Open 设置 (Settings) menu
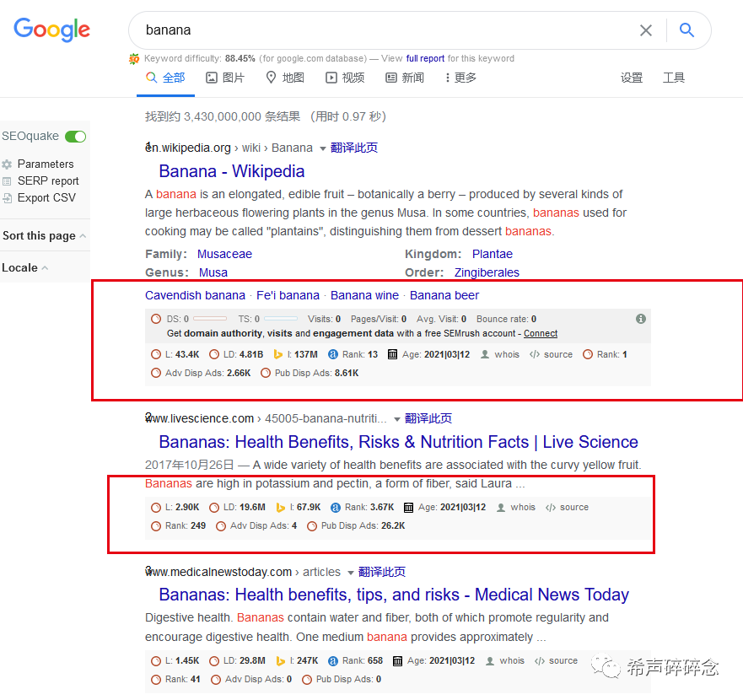Screen dimensions: 743x700 tap(632, 78)
